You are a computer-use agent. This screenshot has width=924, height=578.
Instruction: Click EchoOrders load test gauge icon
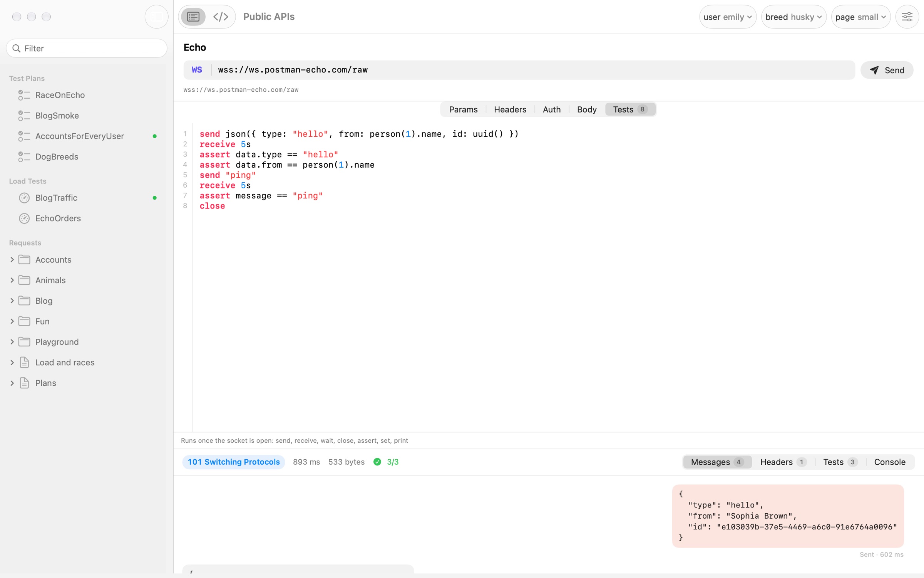pos(24,218)
